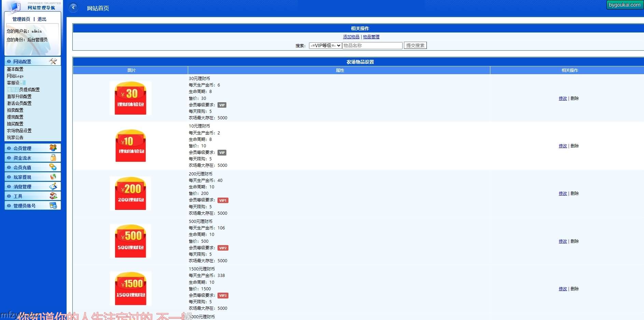Expand the 会员管理 sidebar section
The width and height of the screenshot is (644, 320).
tap(22, 148)
